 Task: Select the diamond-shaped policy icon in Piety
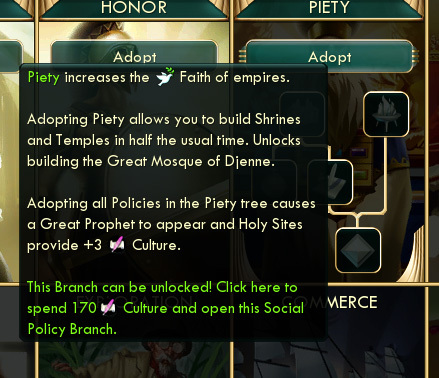(358, 251)
